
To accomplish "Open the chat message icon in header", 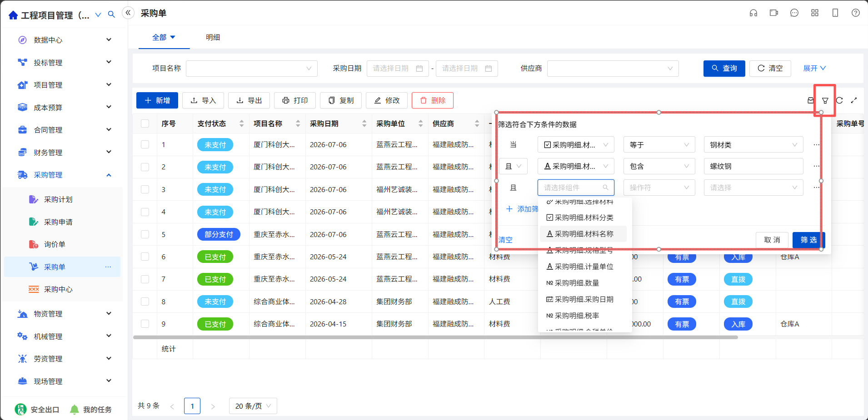I will pyautogui.click(x=794, y=13).
